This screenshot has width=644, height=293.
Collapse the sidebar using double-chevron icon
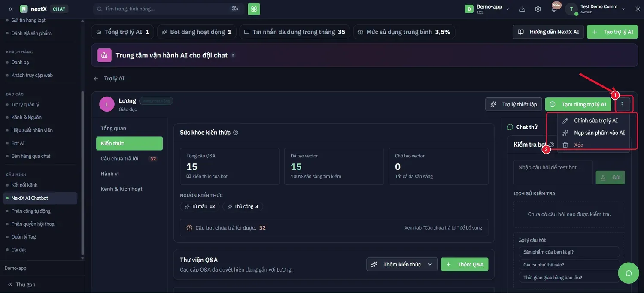click(x=11, y=9)
